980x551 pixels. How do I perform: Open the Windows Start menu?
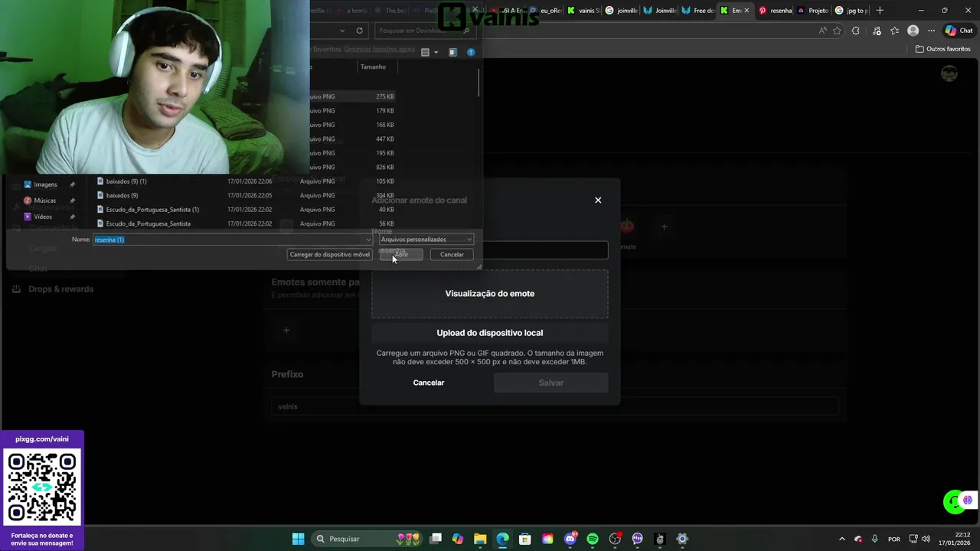299,539
